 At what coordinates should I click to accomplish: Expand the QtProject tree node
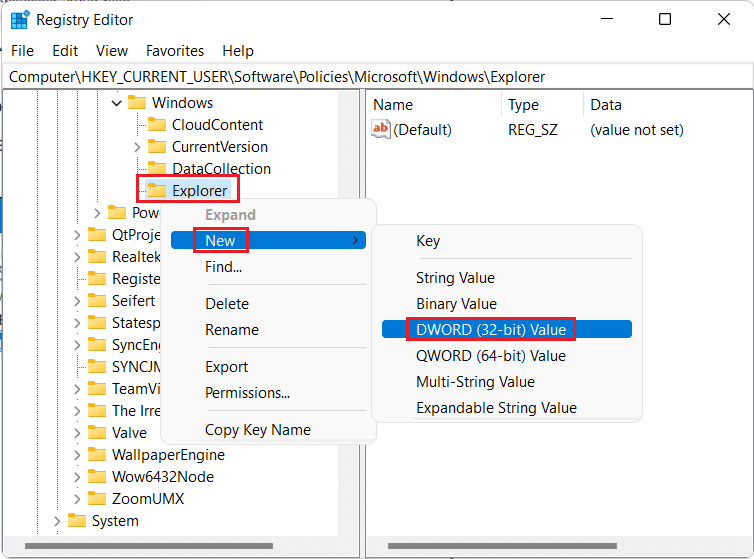pos(77,235)
